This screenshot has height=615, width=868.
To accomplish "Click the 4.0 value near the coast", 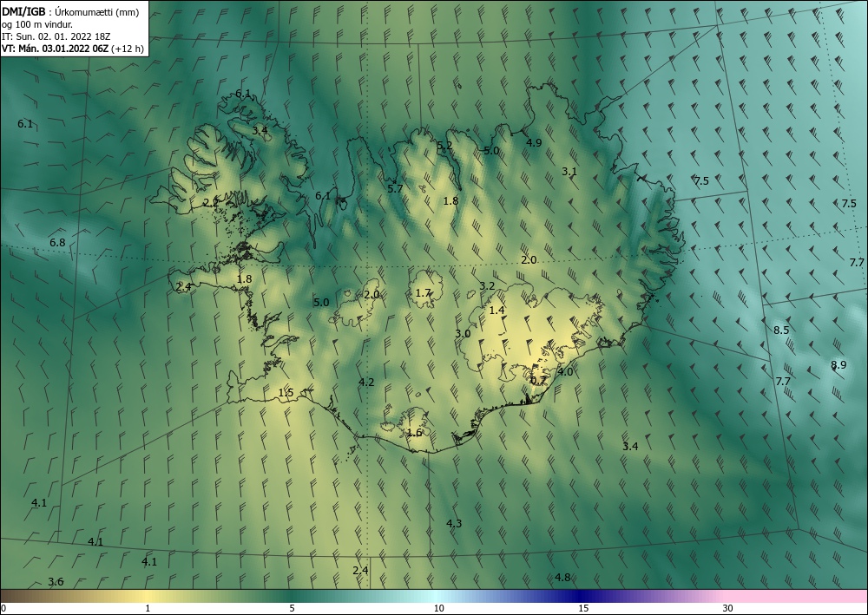I will click(565, 371).
